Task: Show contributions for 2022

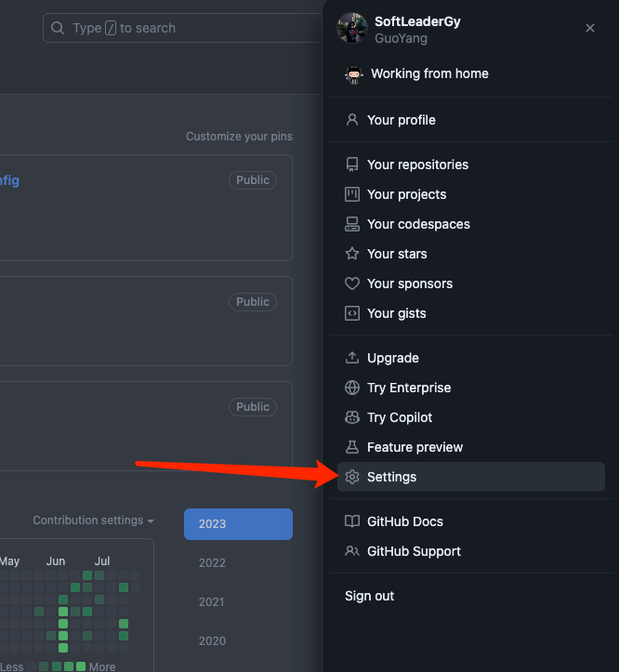Action: tap(213, 562)
